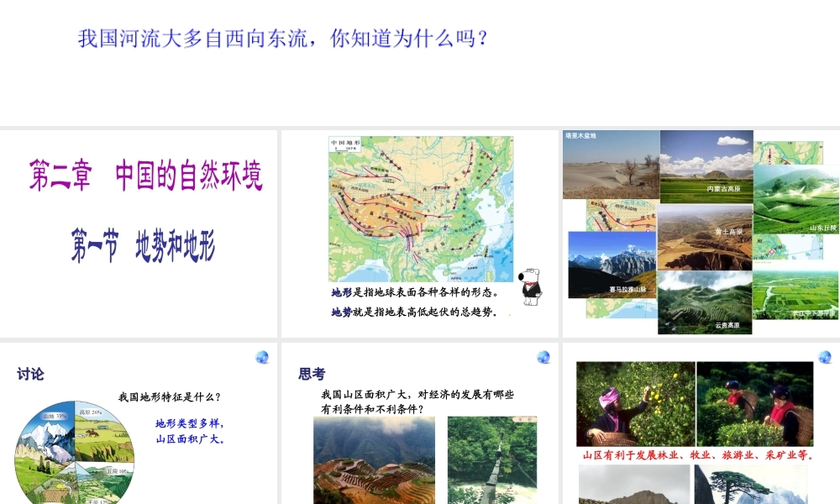
Task: Open the orange-picking woman photo
Action: (636, 404)
